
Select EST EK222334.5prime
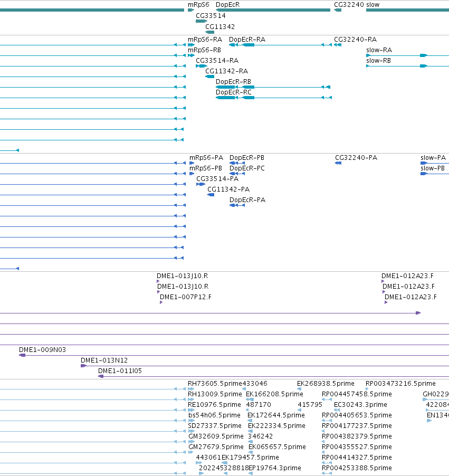coord(276,426)
